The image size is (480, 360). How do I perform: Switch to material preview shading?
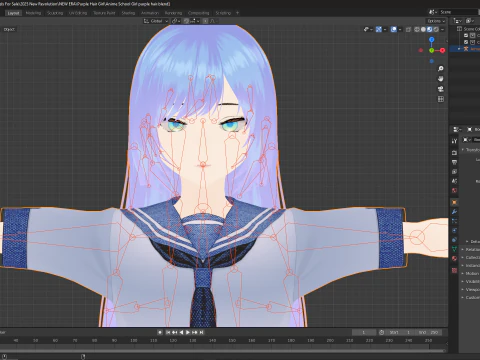(429, 29)
